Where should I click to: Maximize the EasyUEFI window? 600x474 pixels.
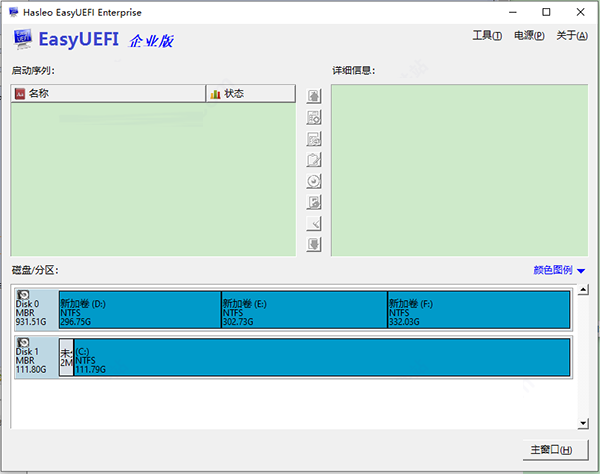coord(546,12)
